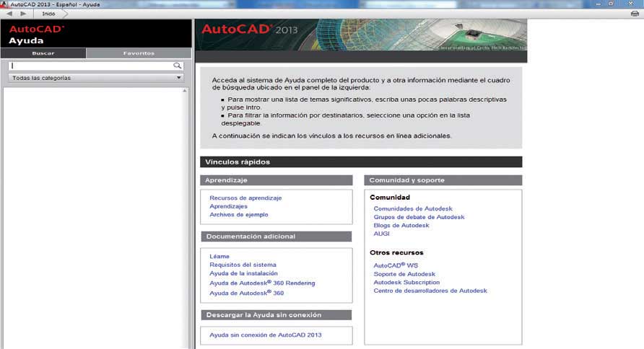Screen dimensions: 644x349
Task: Open Ayuda de la instalación link
Action: 243,273
